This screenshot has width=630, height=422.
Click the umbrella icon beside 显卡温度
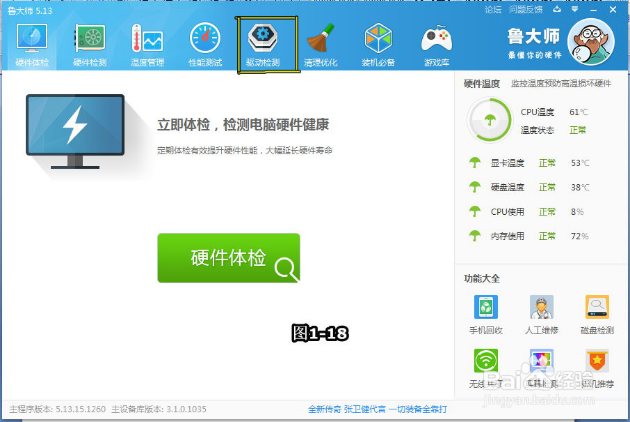click(x=475, y=163)
